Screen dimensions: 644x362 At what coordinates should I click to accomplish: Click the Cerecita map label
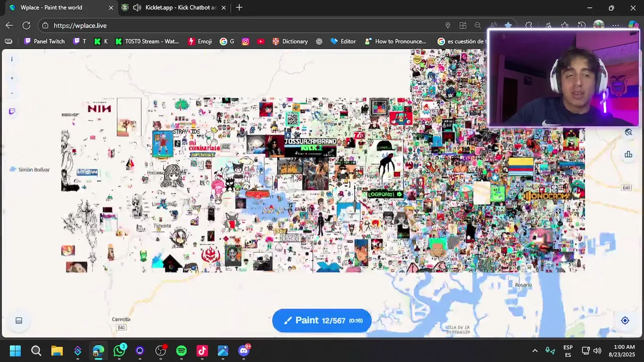pyautogui.click(x=121, y=319)
